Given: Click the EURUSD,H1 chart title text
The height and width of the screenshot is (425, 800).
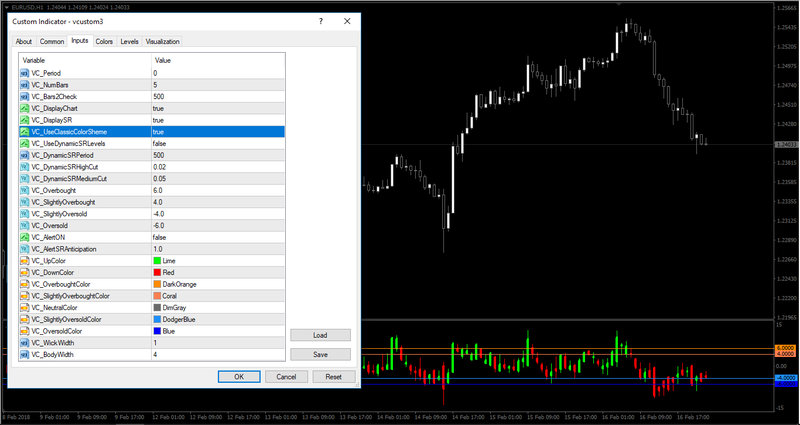Looking at the screenshot, I should [x=26, y=7].
